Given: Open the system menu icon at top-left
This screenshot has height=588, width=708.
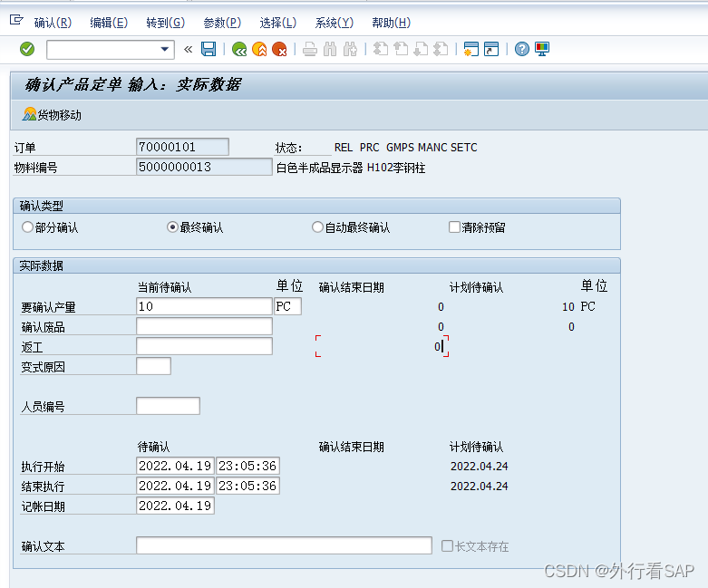Looking at the screenshot, I should [x=16, y=20].
